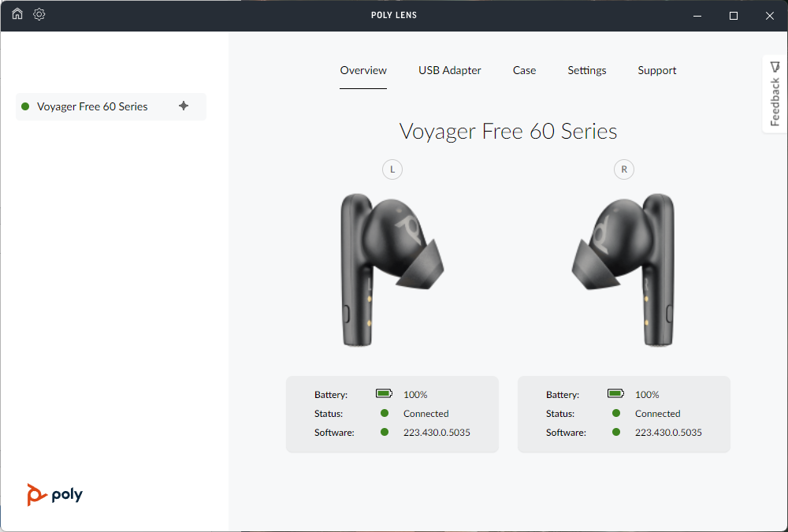Click the left earbud battery icon
This screenshot has height=532, width=788.
(384, 393)
